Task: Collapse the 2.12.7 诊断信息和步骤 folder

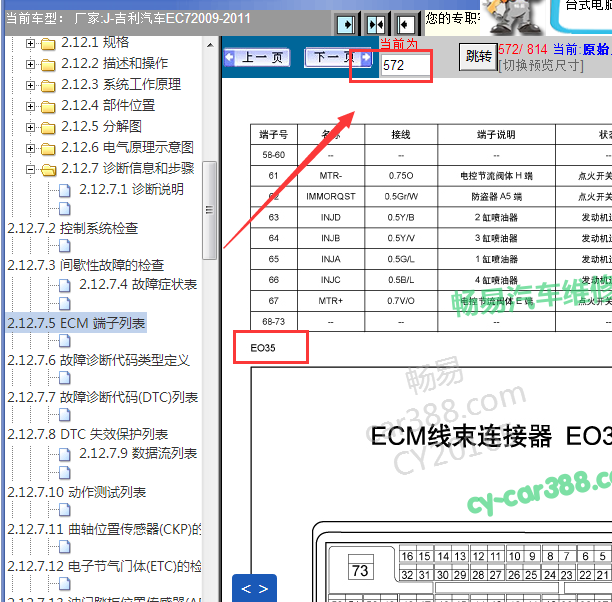Action: 30,169
